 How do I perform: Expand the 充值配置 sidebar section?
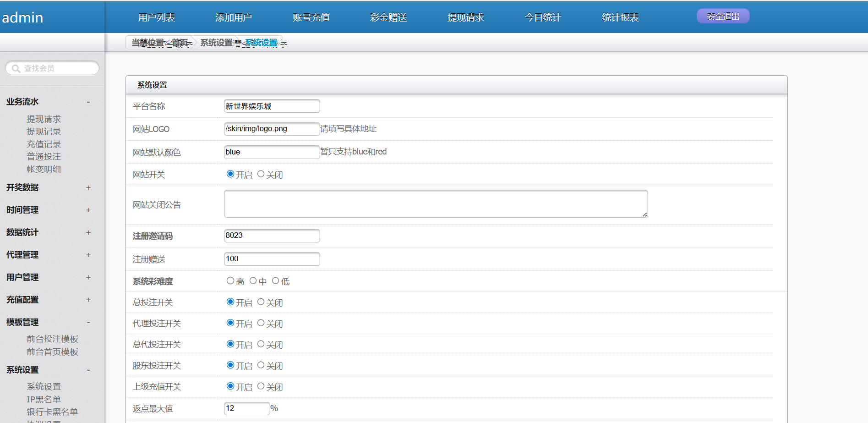88,300
